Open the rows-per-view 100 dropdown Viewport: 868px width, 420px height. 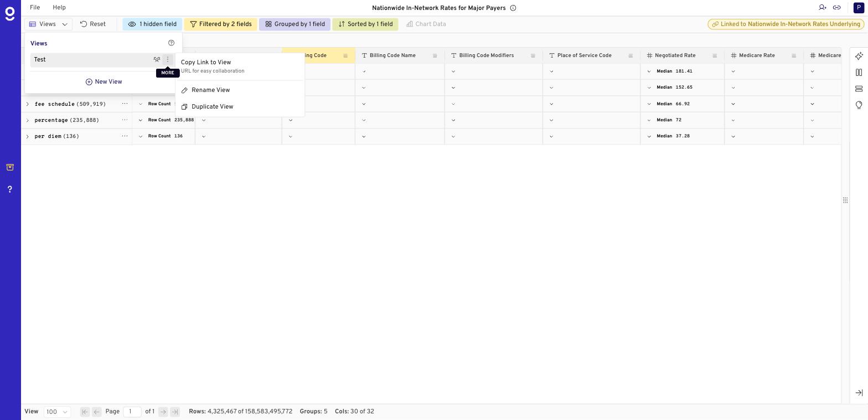pyautogui.click(x=57, y=412)
